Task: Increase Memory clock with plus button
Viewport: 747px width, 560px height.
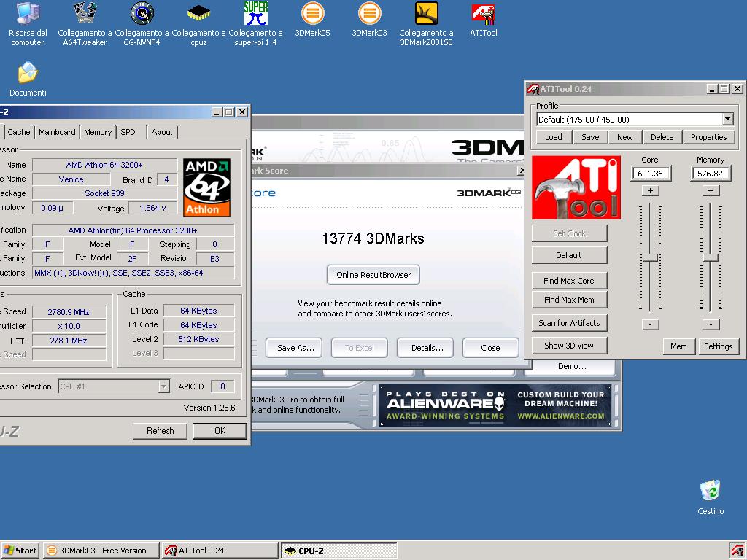Action: tap(711, 190)
